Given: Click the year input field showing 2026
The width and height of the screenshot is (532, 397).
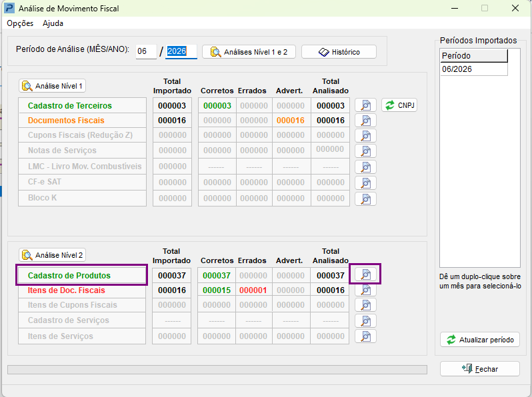Looking at the screenshot, I should pos(181,51).
